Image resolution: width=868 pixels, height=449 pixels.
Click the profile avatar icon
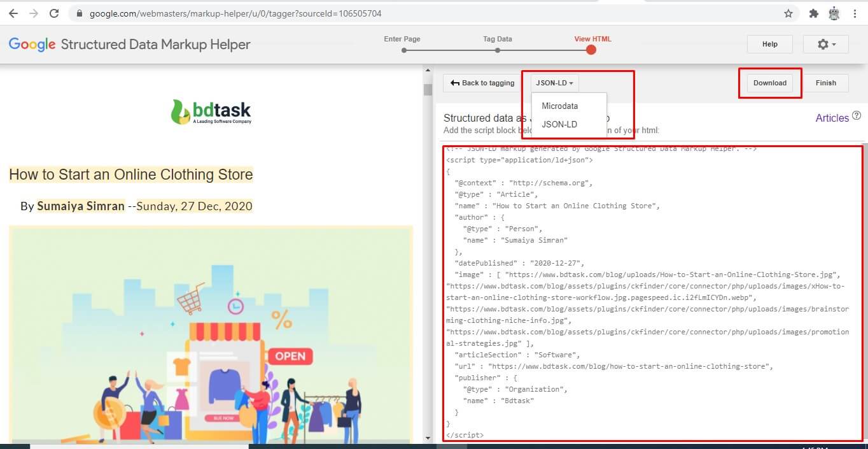834,13
